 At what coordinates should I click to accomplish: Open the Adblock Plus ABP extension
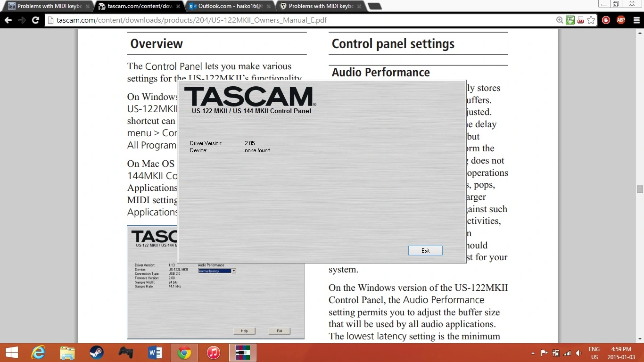620,20
